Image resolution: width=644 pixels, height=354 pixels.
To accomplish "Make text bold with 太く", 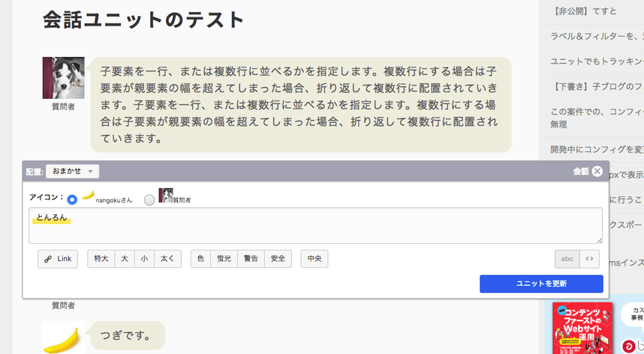I will pos(168,259).
